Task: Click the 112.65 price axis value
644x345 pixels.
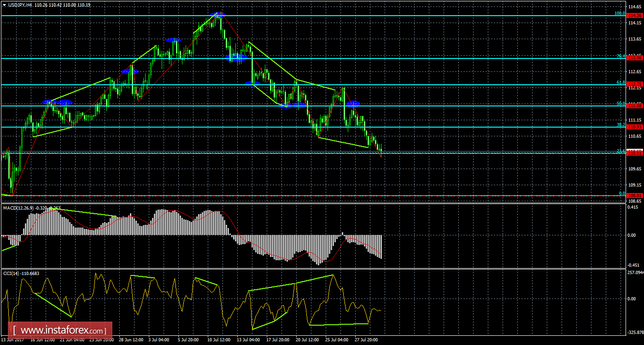Action: coord(635,72)
